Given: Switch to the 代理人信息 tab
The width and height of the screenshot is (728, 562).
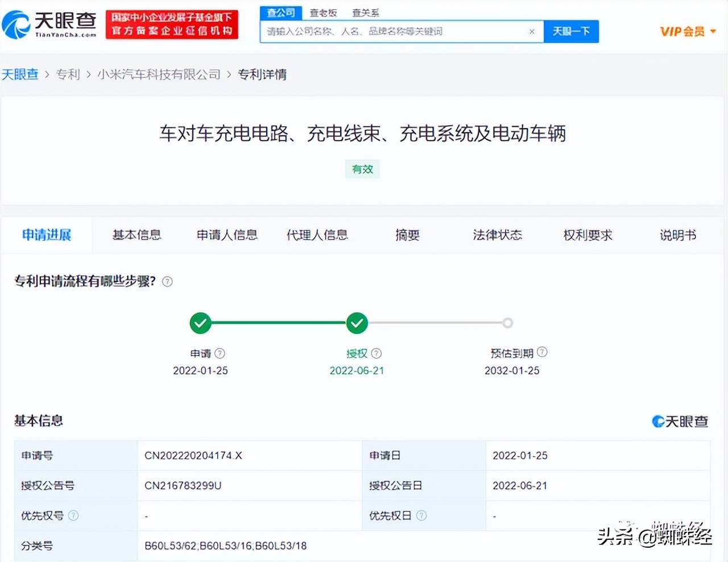Looking at the screenshot, I should (x=317, y=235).
